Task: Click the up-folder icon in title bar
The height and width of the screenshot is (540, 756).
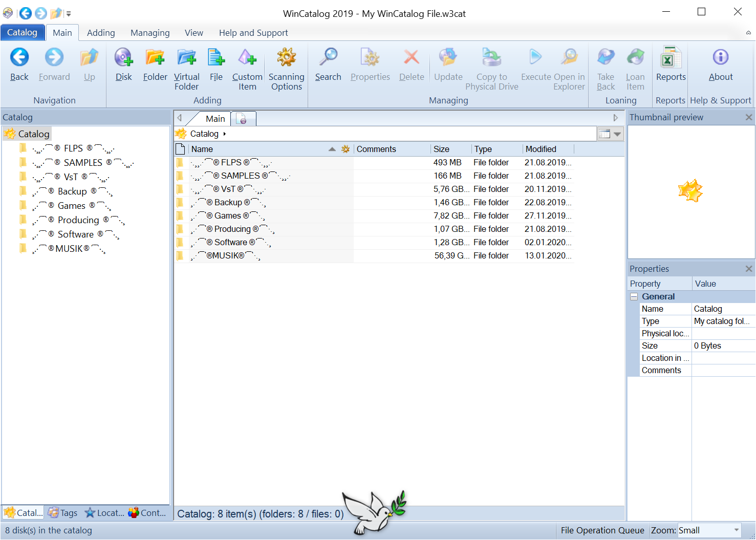Action: pyautogui.click(x=56, y=13)
